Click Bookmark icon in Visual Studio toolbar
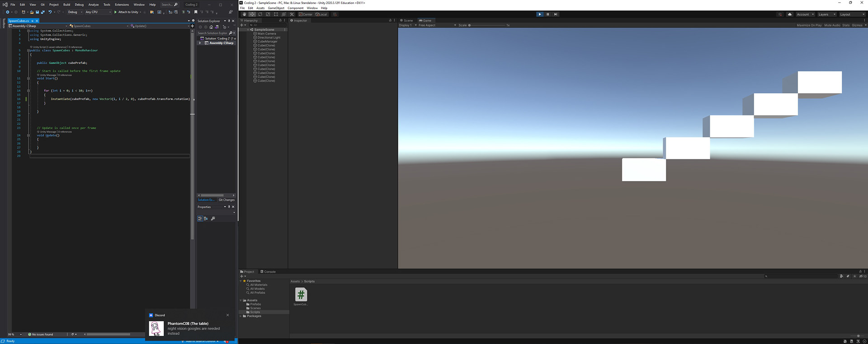Image resolution: width=868 pixels, height=344 pixels. point(196,12)
